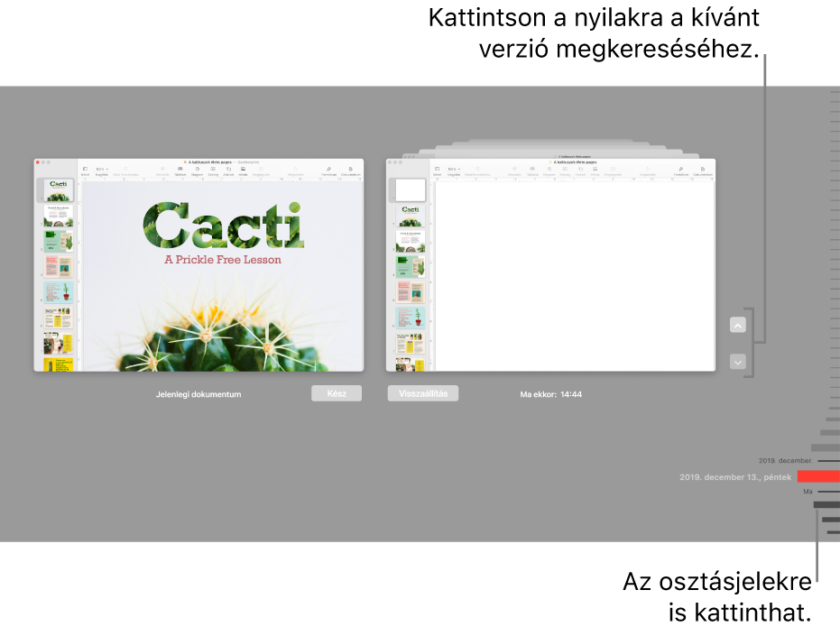Select the light blue page 5 thumbnail in the current document
This screenshot has height=636, width=840.
coord(58,292)
